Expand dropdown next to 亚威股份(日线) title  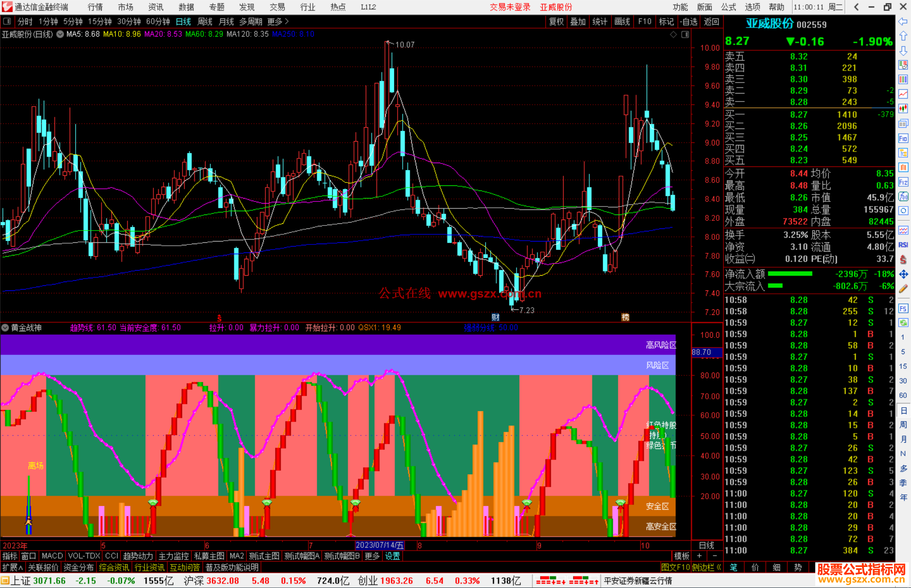pyautogui.click(x=60, y=35)
